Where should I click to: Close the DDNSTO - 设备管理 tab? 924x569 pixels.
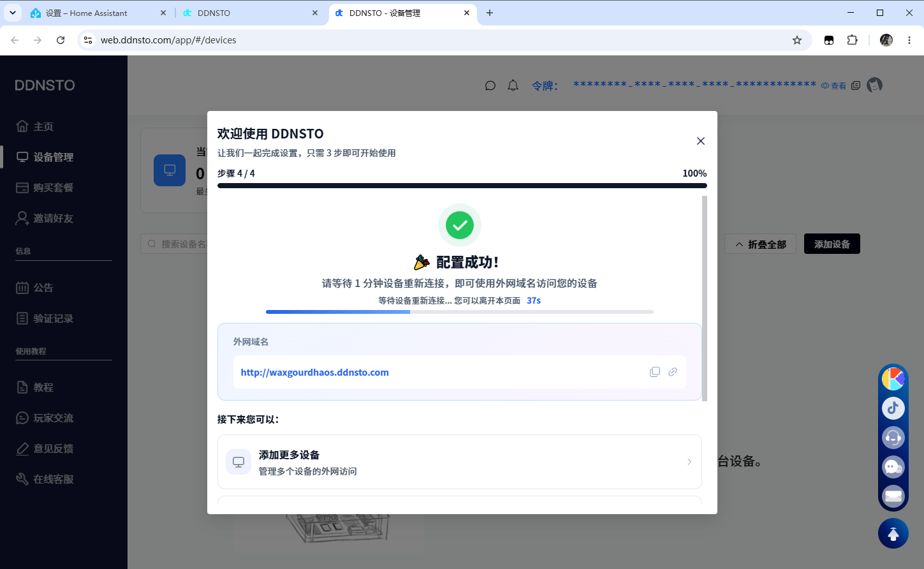pyautogui.click(x=467, y=13)
